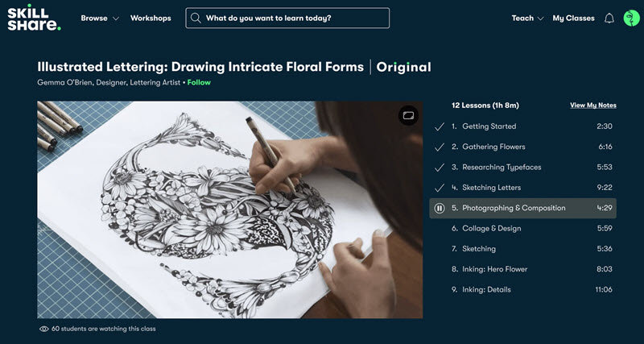The width and height of the screenshot is (644, 344).
Task: Select lesson 6 Collage & Design
Action: pos(522,229)
